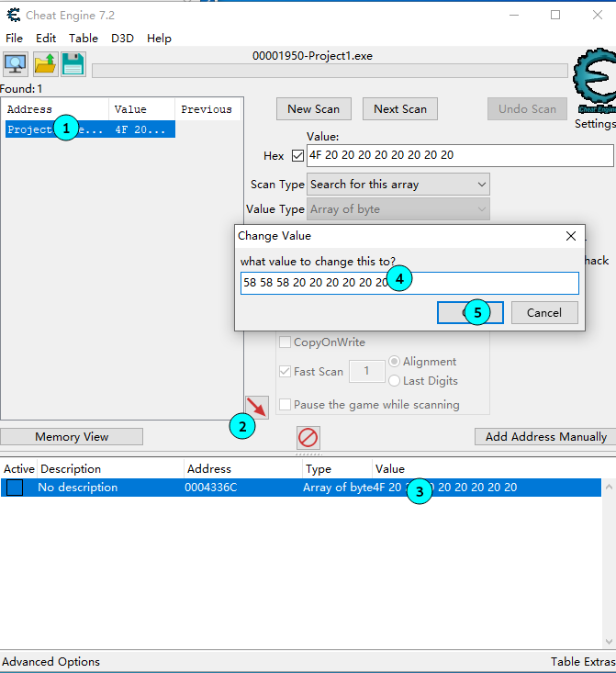Open Memory View
616x673 pixels.
pos(72,437)
